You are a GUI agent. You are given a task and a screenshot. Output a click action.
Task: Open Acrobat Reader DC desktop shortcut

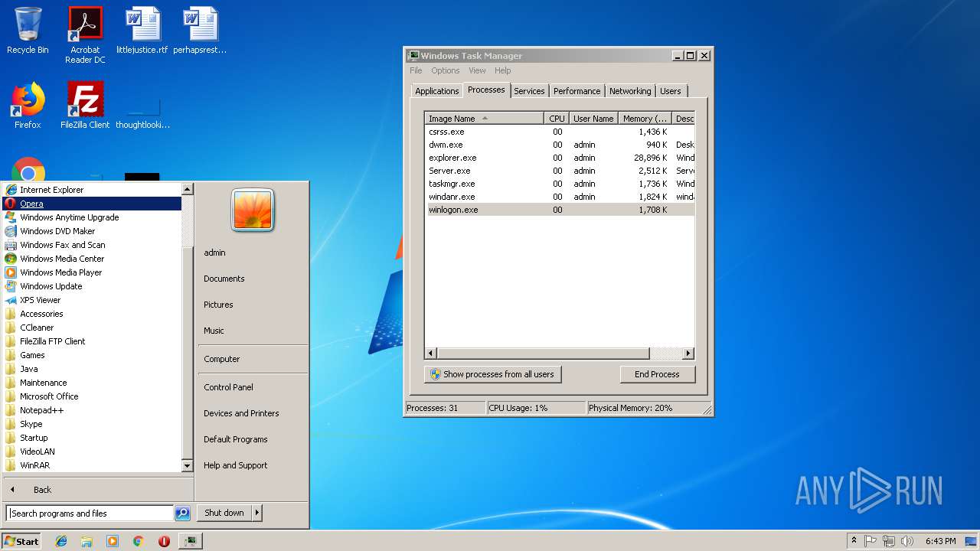(85, 34)
